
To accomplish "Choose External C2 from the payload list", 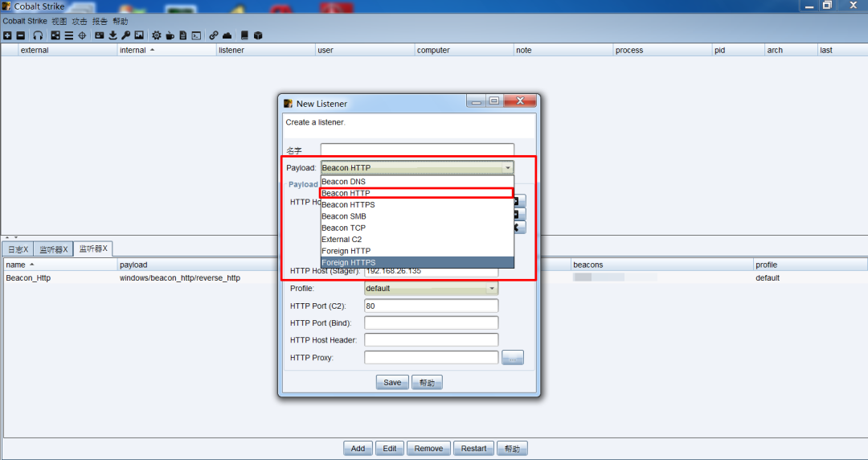I will click(417, 240).
